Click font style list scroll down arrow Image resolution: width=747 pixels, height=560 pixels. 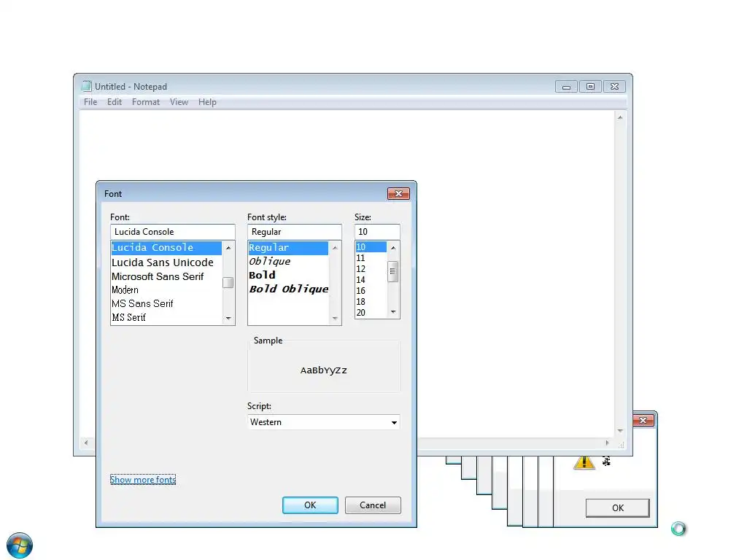pyautogui.click(x=335, y=318)
